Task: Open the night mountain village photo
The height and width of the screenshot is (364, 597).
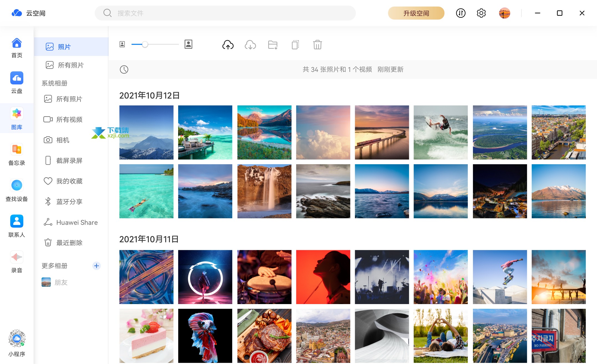Action: coord(500,191)
